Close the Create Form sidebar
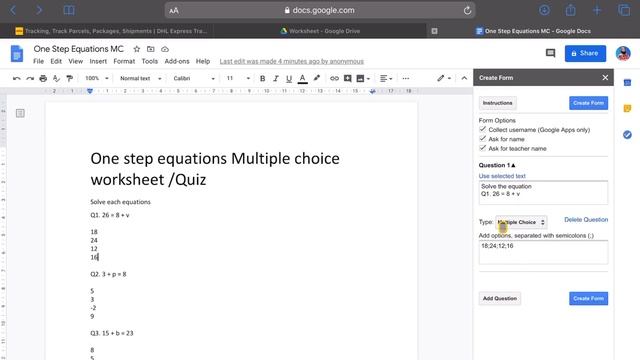Screen dimensions: 640x360 coord(605,78)
